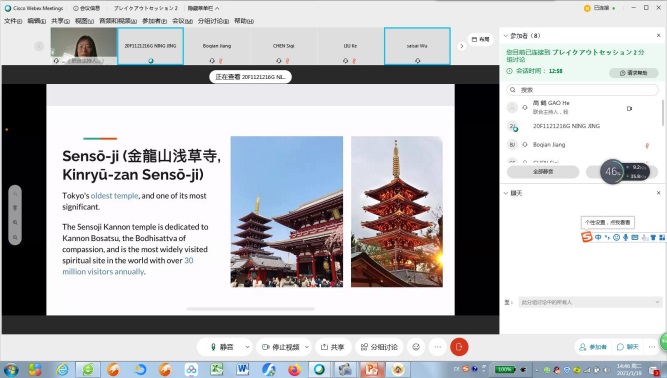This screenshot has height=378, width=667.
Task: Open the 音频和视频 menu
Action: [x=118, y=21]
